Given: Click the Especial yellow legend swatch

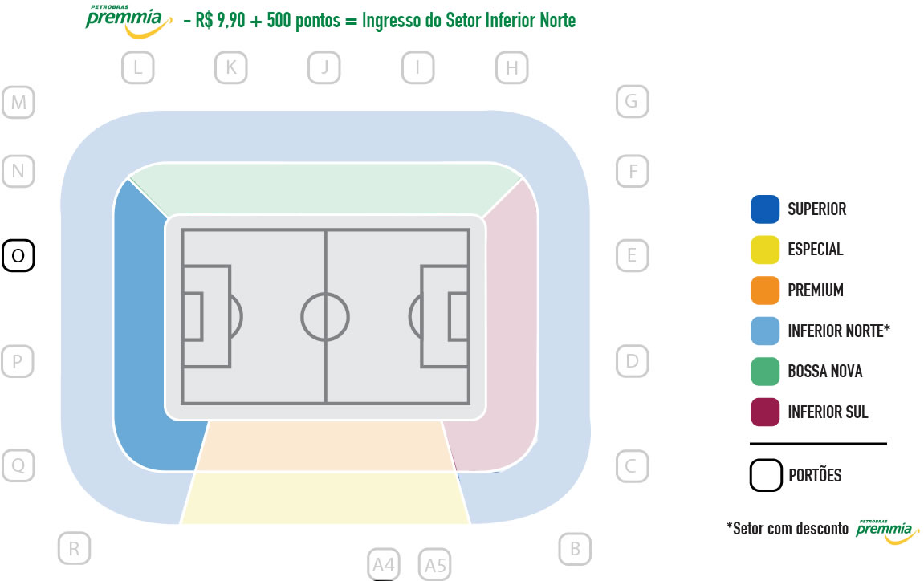Looking at the screenshot, I should tap(766, 250).
